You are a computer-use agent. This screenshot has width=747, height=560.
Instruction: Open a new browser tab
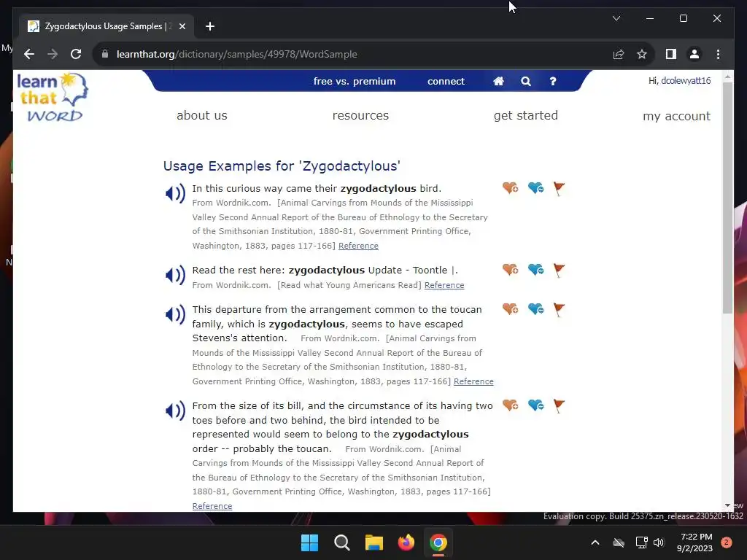209,26
